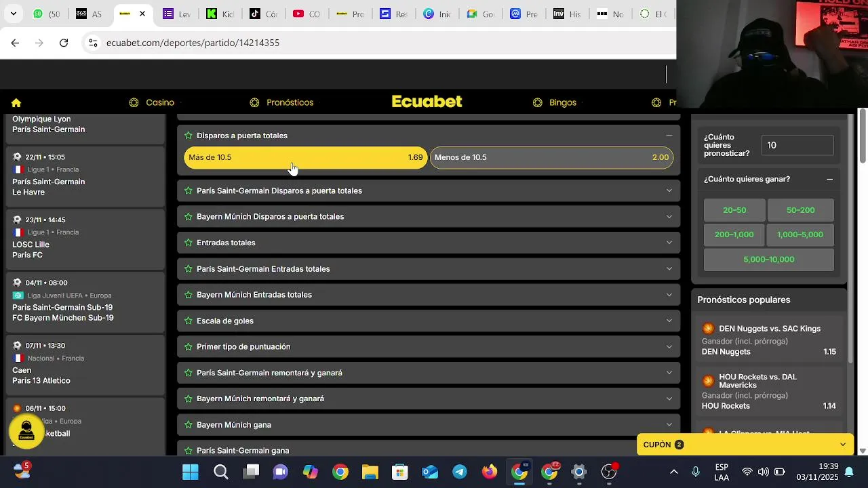
Task: Reload the page with the browser refresh icon
Action: 64,43
